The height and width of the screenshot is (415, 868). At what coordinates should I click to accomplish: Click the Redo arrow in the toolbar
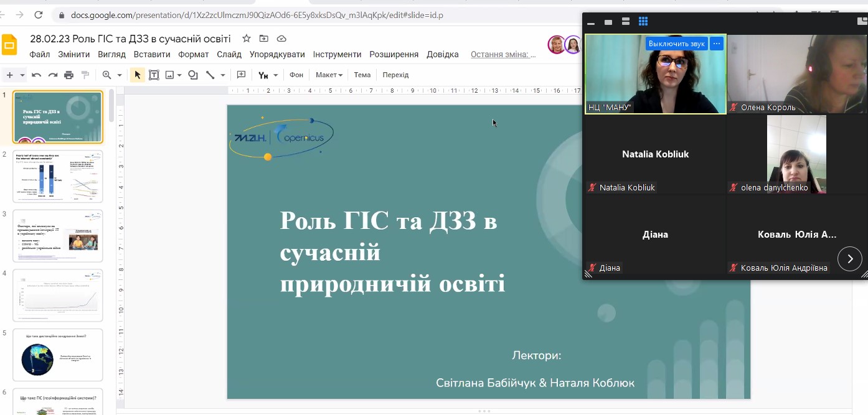pyautogui.click(x=53, y=75)
